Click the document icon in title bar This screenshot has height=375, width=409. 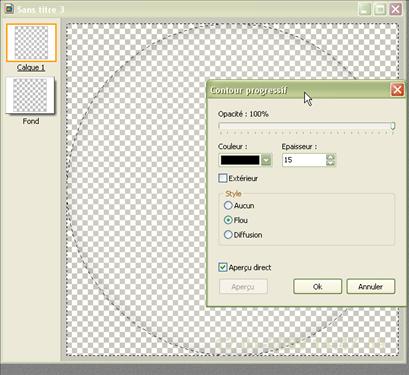(8, 9)
